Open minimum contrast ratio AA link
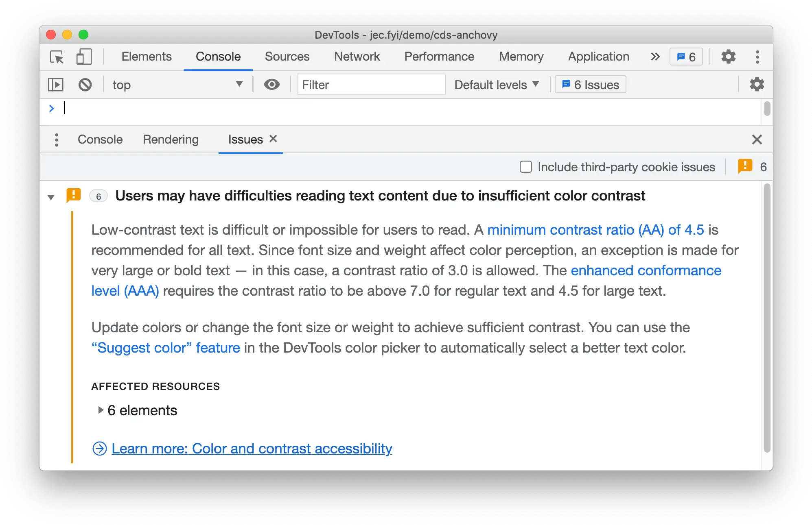The image size is (812, 525). coord(594,230)
